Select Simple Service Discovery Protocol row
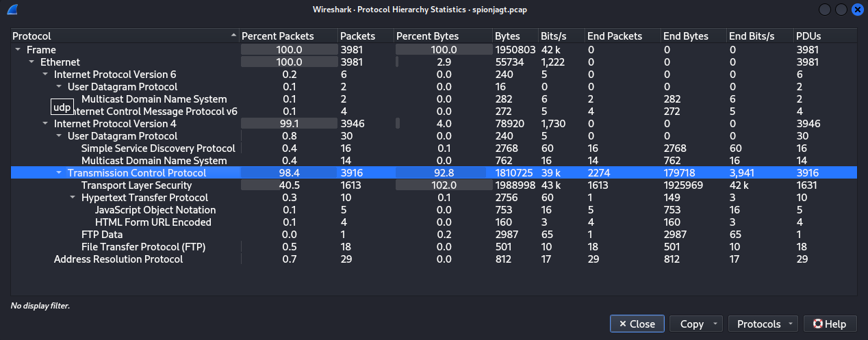Image resolution: width=868 pixels, height=340 pixels. [158, 148]
